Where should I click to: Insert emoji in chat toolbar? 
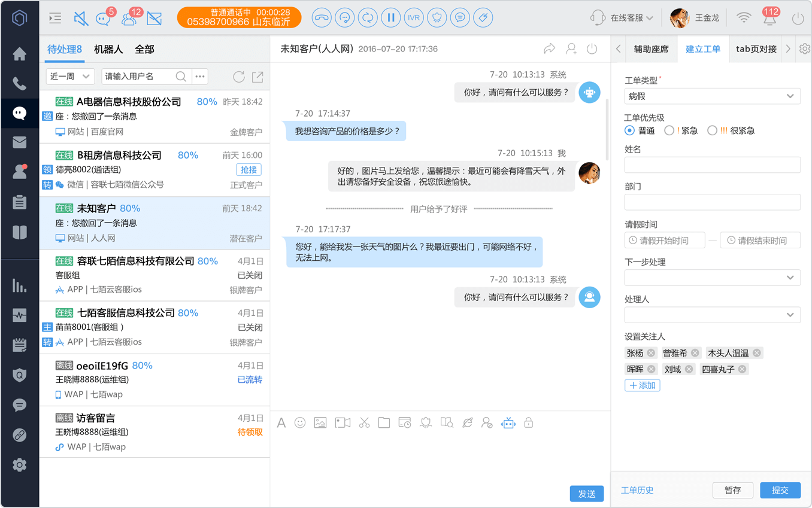(301, 423)
